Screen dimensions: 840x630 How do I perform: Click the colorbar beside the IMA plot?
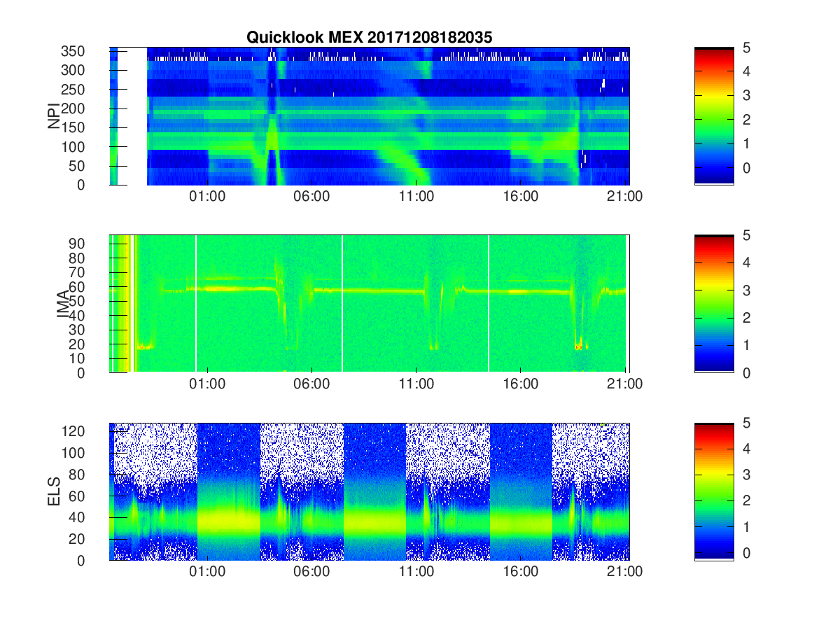(714, 304)
